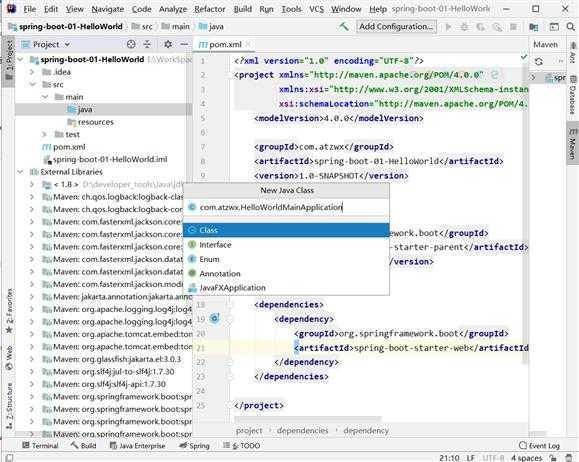Click the Collapse All icon in Project panel
Viewport: 579px width, 462px height.
(147, 44)
